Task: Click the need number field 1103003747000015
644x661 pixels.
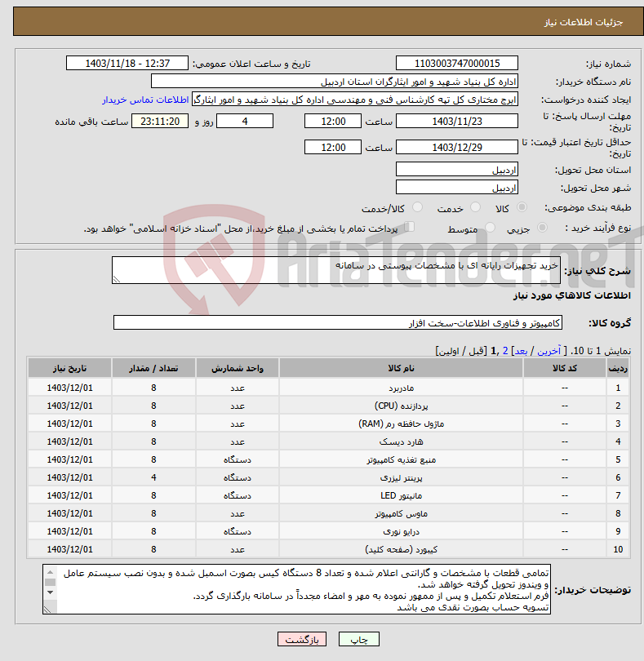Action: pos(457,63)
